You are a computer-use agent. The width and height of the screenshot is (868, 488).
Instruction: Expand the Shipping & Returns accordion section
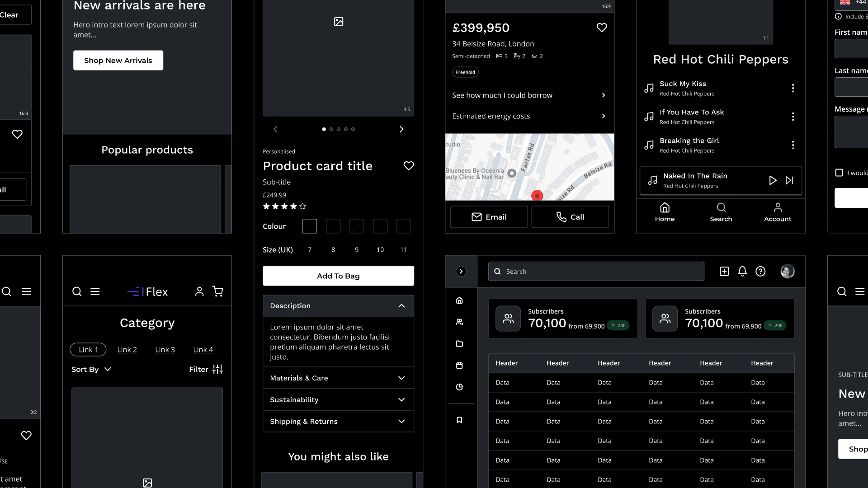tap(337, 421)
